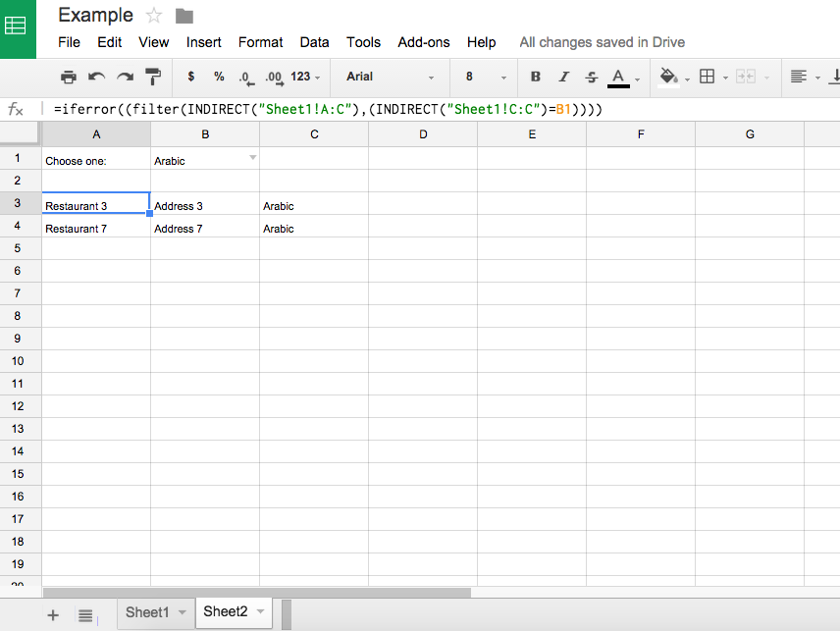
Task: Open the View menu
Action: pos(154,42)
